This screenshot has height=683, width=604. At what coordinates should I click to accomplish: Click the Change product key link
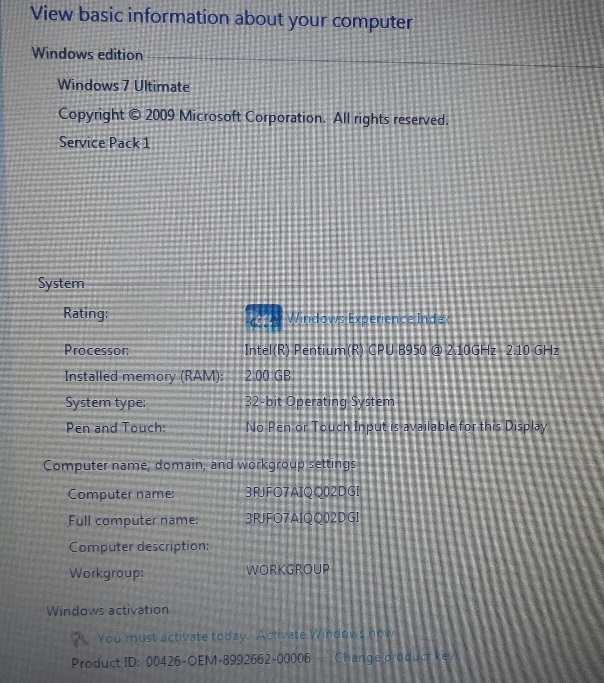(394, 656)
